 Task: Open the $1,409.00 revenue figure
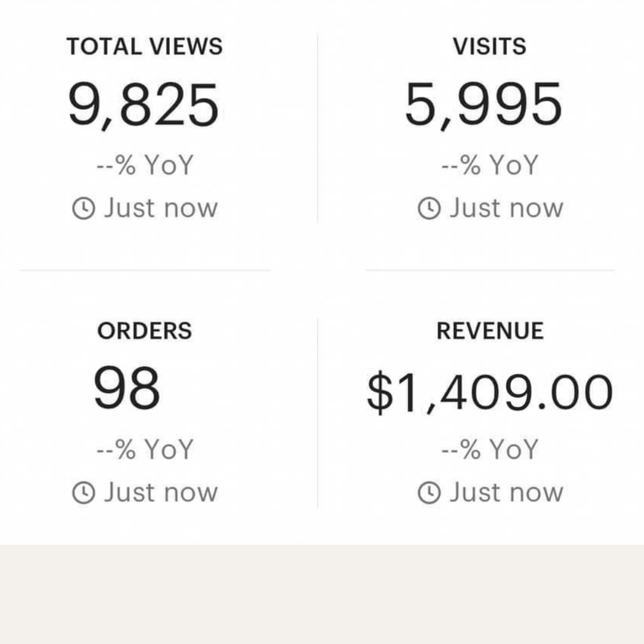click(490, 392)
